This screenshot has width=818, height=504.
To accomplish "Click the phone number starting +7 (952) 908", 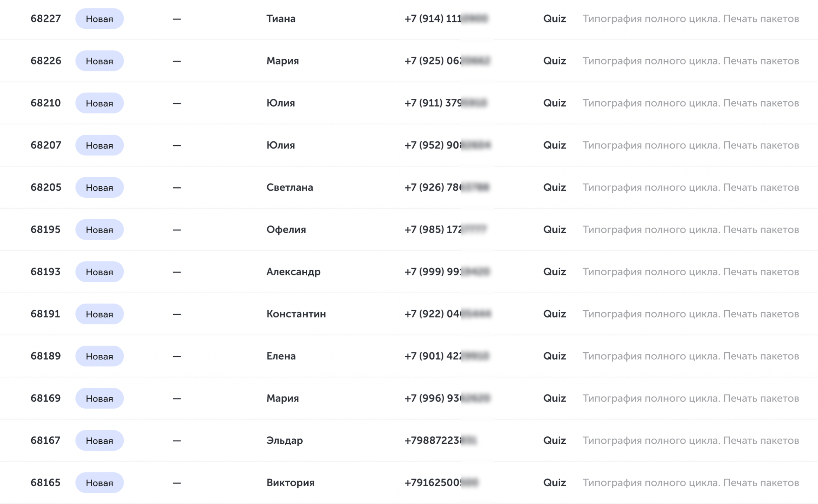I will (x=447, y=145).
